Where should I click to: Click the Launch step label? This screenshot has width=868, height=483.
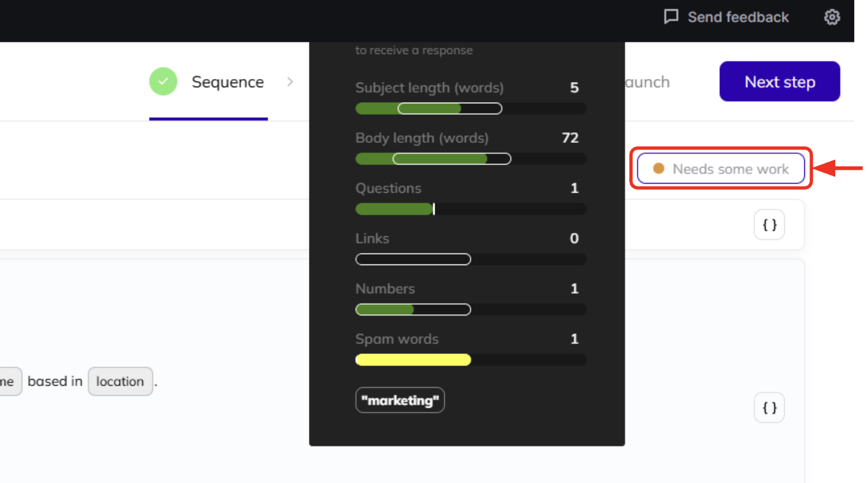tap(648, 81)
